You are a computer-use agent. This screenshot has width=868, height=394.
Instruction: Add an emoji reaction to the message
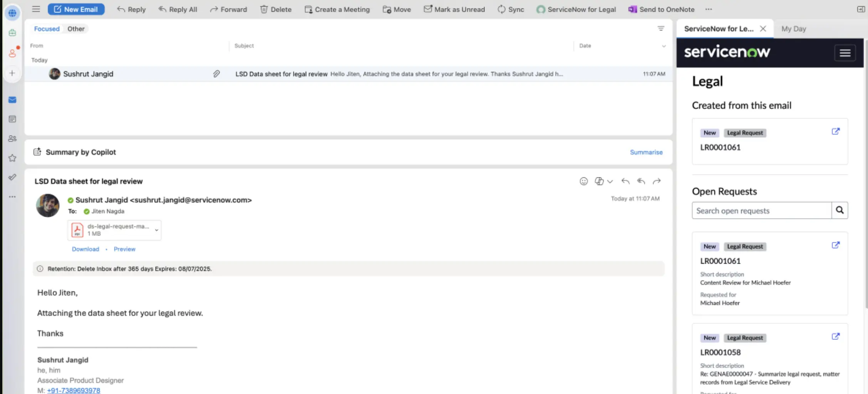[x=584, y=181]
